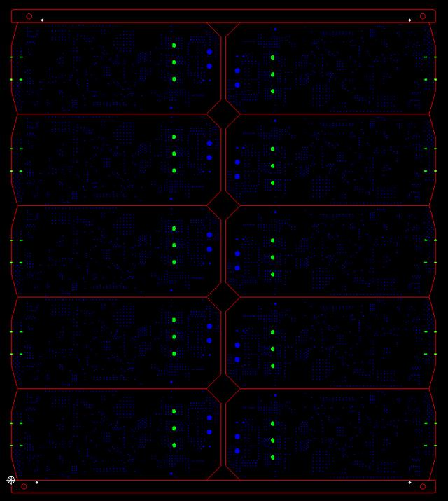Select middle green pad in center-left board
This screenshot has width=448, height=501.
coord(174,245)
